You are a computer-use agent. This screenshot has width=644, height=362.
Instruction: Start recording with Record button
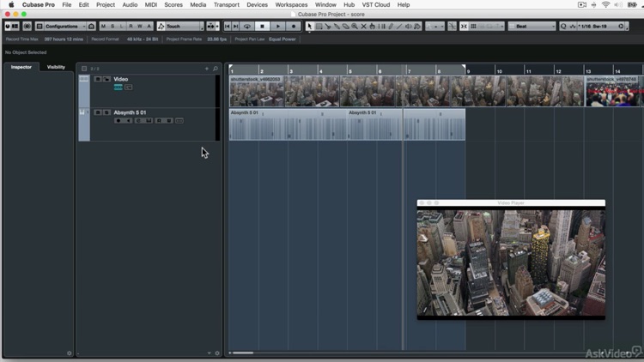tap(294, 27)
